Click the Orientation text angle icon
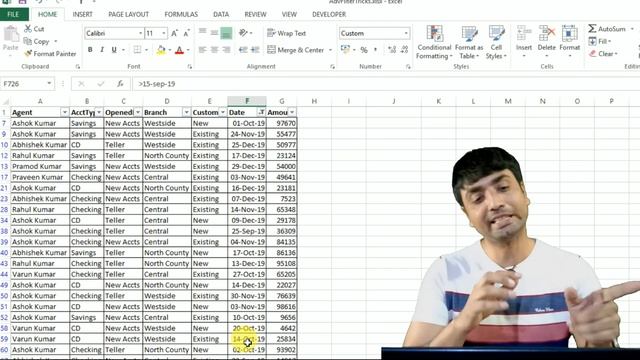 244,33
